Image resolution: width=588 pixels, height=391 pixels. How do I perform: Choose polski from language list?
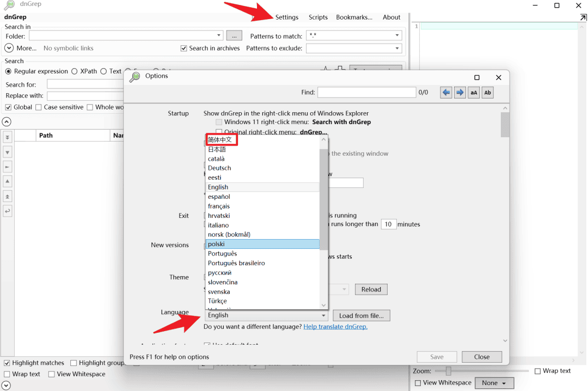(x=262, y=244)
